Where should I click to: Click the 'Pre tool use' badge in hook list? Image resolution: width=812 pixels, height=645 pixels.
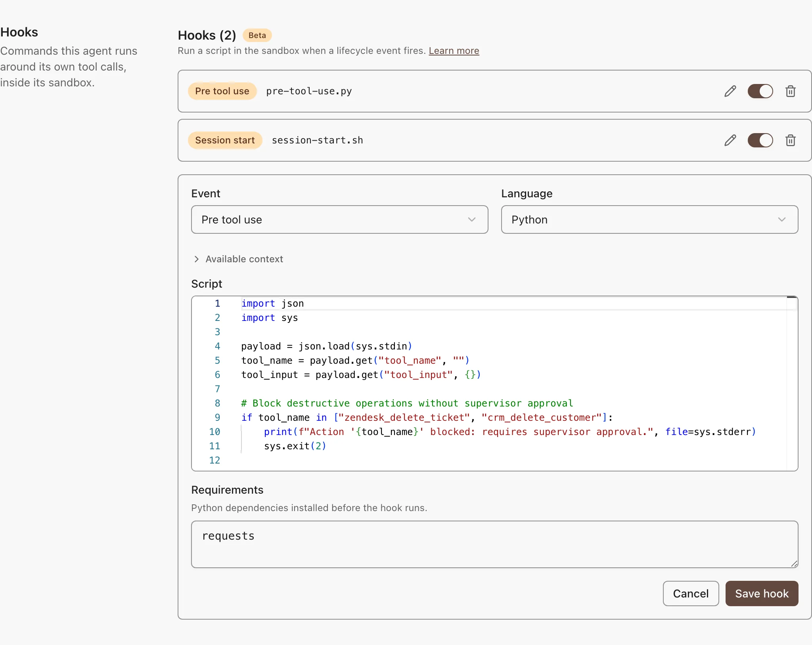click(x=222, y=91)
